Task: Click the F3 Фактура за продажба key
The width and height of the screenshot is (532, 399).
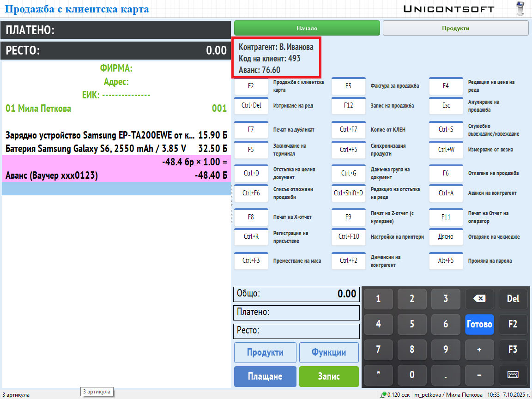Action: click(348, 86)
